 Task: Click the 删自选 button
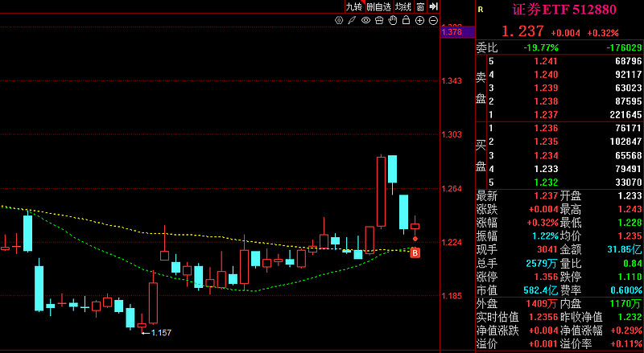coord(378,6)
